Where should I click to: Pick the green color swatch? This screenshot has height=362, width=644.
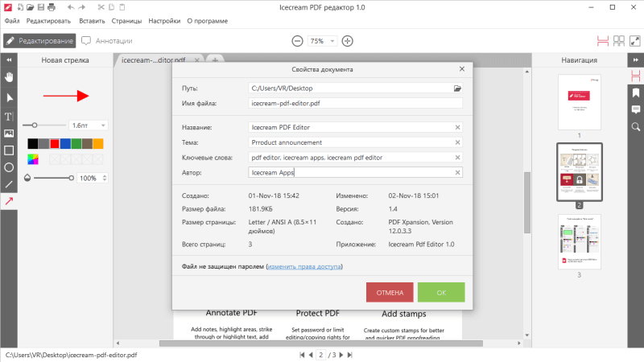tap(76, 143)
